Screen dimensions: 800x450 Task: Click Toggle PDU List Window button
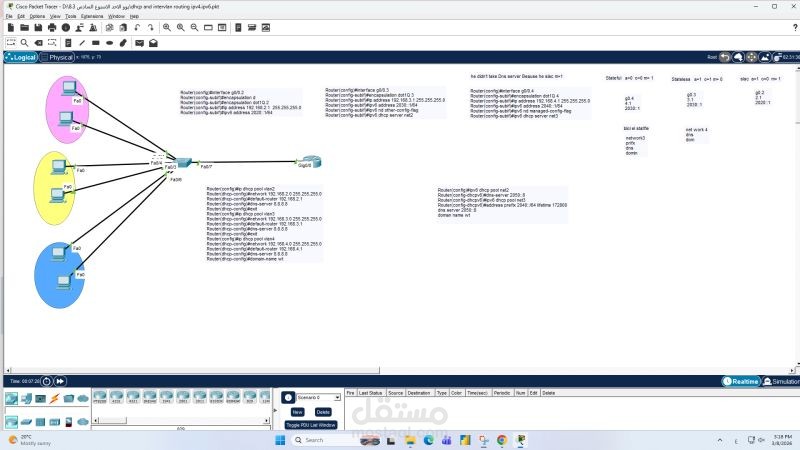310,424
